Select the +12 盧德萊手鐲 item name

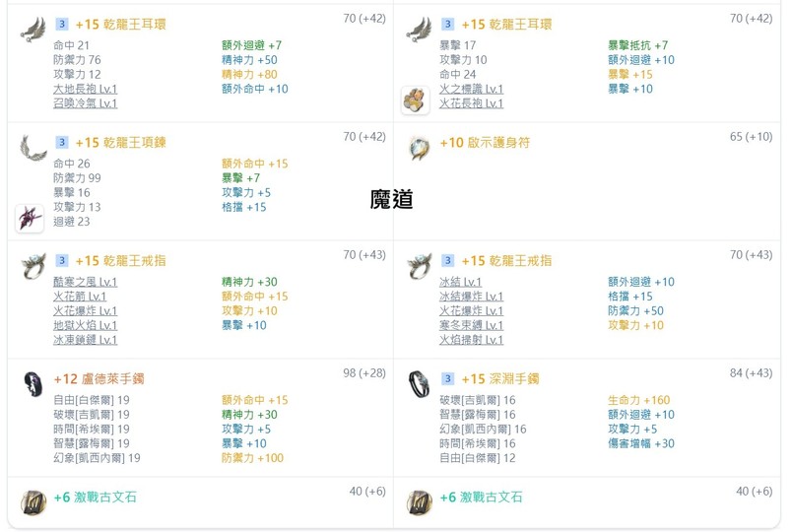[99, 379]
